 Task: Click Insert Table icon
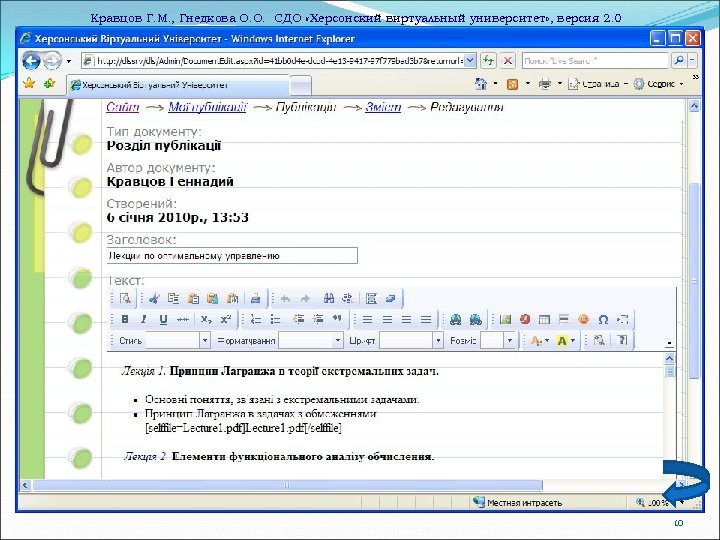[x=544, y=319]
